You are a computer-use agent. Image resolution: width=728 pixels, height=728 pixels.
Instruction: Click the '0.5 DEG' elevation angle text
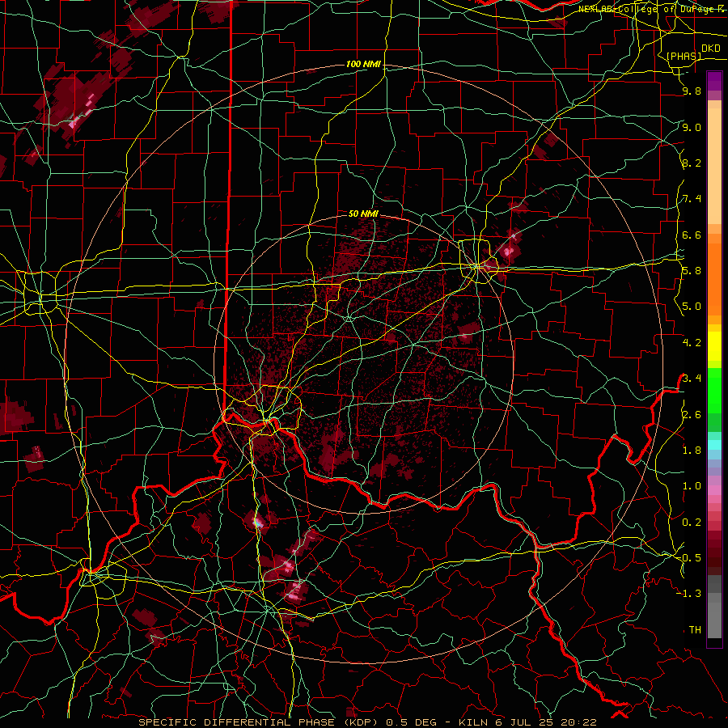pyautogui.click(x=412, y=722)
